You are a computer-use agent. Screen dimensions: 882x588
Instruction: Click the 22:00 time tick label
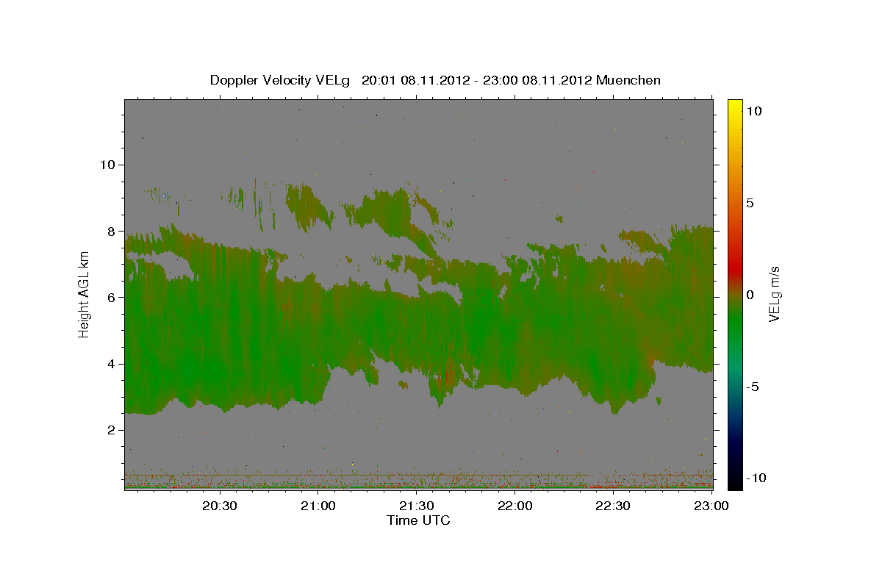pyautogui.click(x=515, y=506)
